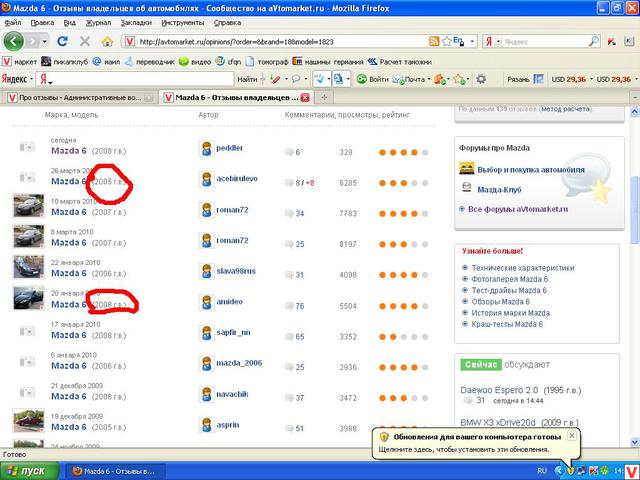Open the видео bookmark

pyautogui.click(x=195, y=62)
